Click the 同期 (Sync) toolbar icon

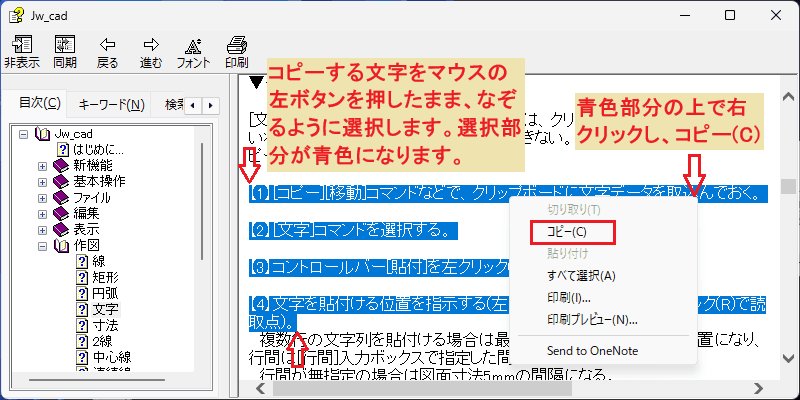(x=65, y=45)
